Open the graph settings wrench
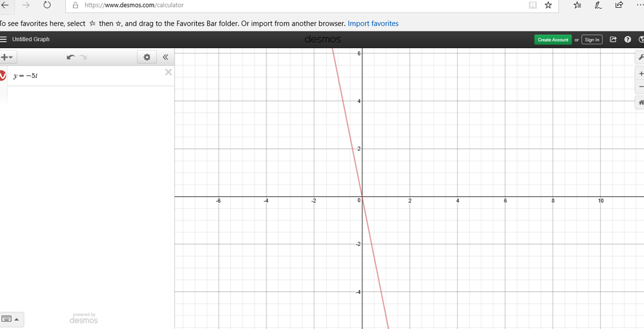The image size is (644, 329). click(640, 57)
